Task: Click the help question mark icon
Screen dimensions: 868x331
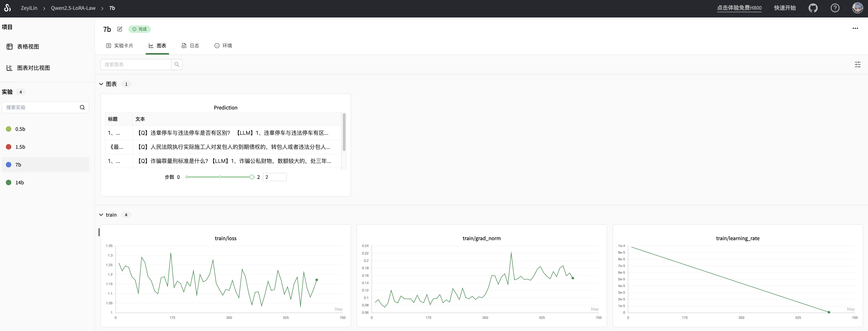Action: 835,8
